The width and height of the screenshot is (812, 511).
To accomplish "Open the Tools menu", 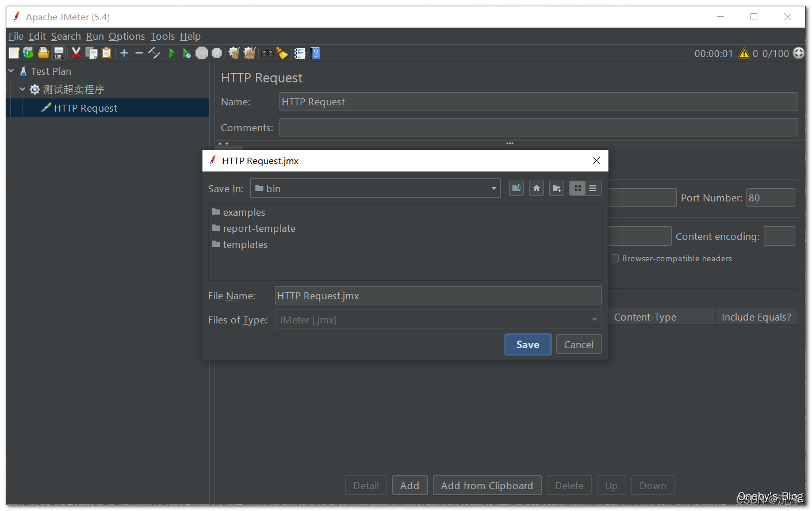I will [x=163, y=36].
